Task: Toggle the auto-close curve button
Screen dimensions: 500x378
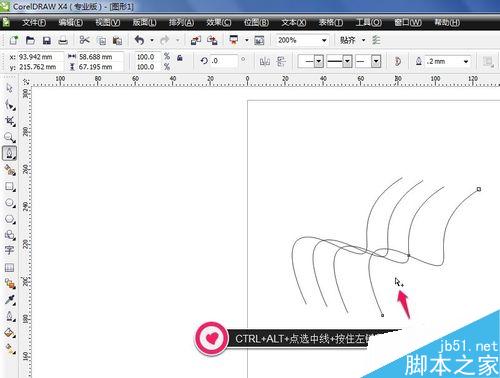Action: point(397,61)
